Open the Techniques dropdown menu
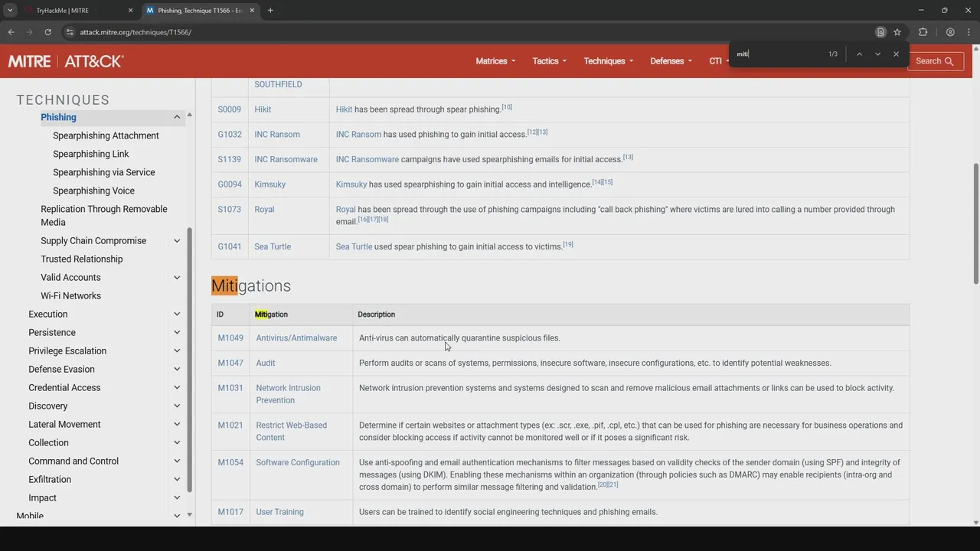This screenshot has height=551, width=980. click(609, 61)
